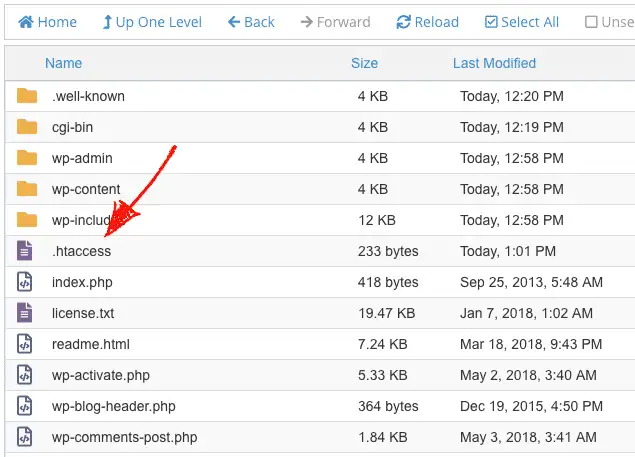Click the .htaccess file icon
635x457 pixels.
(x=25, y=251)
